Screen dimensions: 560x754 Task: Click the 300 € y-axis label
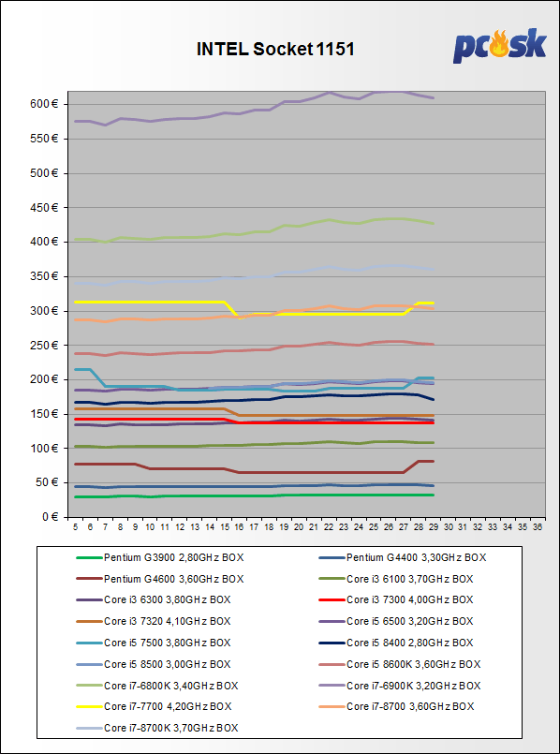point(44,311)
